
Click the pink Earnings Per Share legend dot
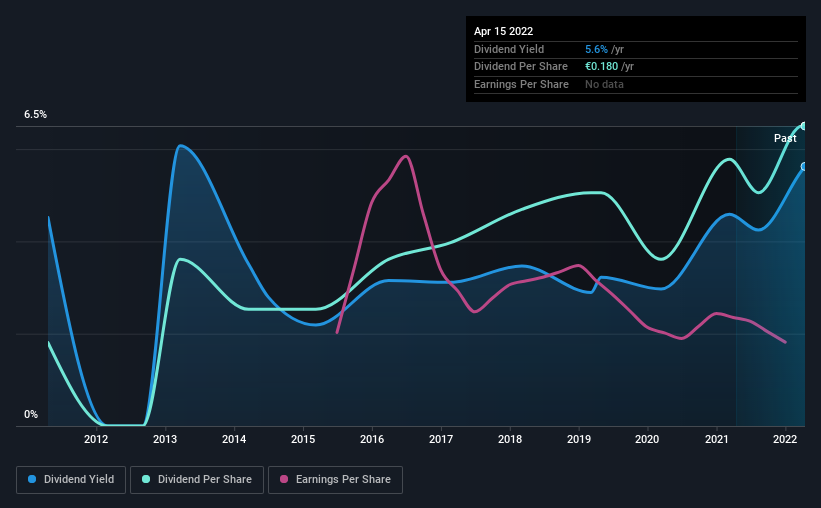(x=284, y=479)
